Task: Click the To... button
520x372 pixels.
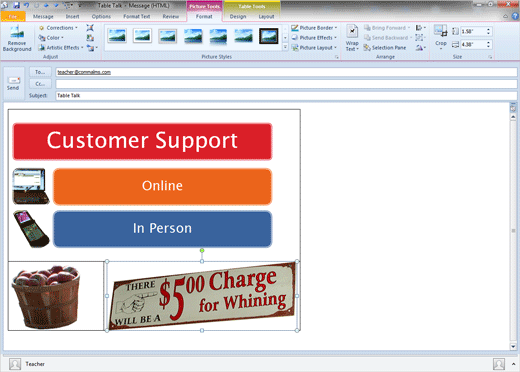Action: tap(40, 72)
